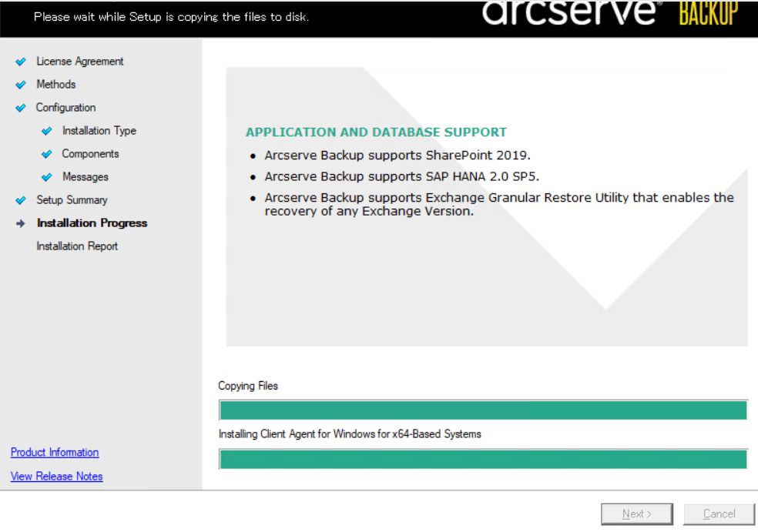This screenshot has height=532, width=758.
Task: Click Installing Client Agent for Windows label
Action: (x=350, y=434)
